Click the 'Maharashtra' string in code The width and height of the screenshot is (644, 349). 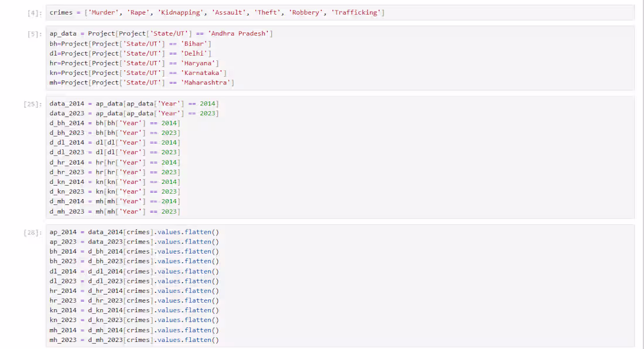point(205,83)
